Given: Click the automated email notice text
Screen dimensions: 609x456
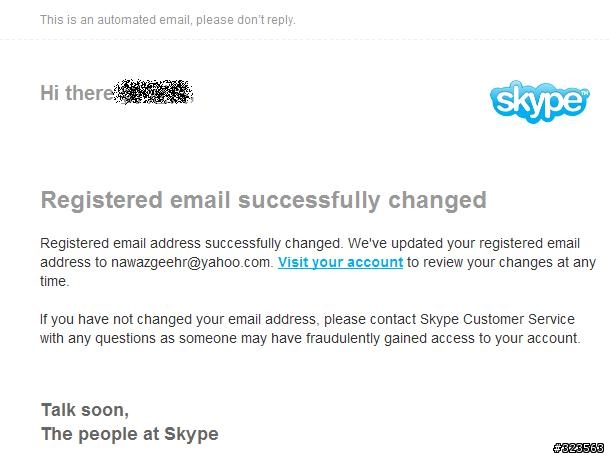Looking at the screenshot, I should (x=168, y=19).
